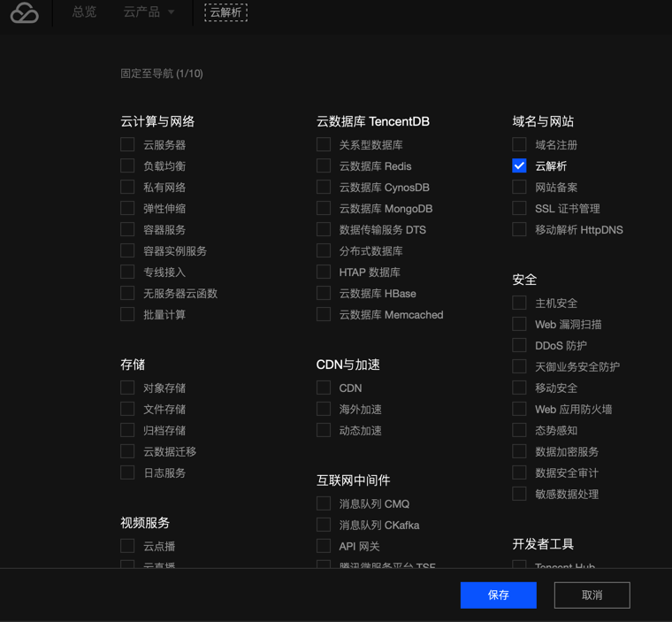
Task: Enable SSL 证书管理 checkbox
Action: (x=519, y=208)
